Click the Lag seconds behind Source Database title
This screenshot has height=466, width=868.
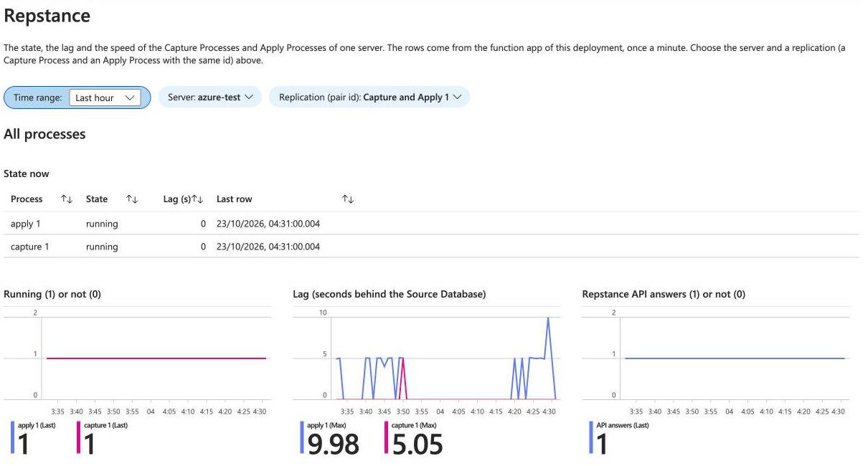[390, 294]
